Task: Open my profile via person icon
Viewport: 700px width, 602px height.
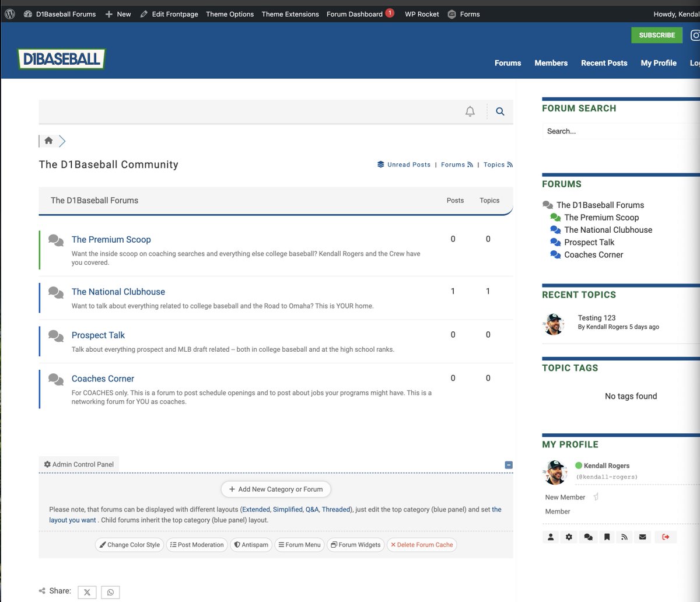Action: point(551,537)
